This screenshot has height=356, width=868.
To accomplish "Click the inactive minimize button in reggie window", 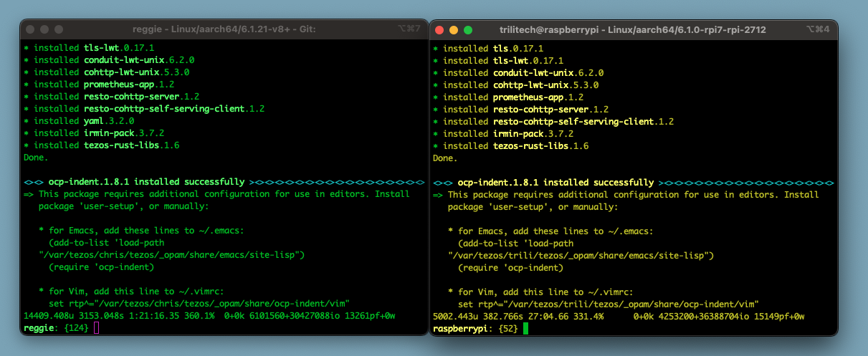I will 44,29.
